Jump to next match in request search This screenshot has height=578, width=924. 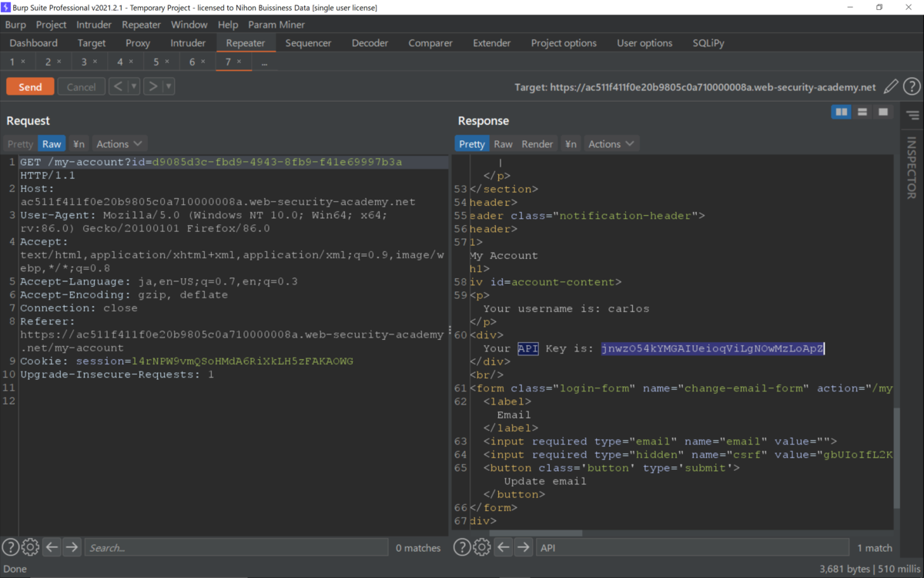72,547
